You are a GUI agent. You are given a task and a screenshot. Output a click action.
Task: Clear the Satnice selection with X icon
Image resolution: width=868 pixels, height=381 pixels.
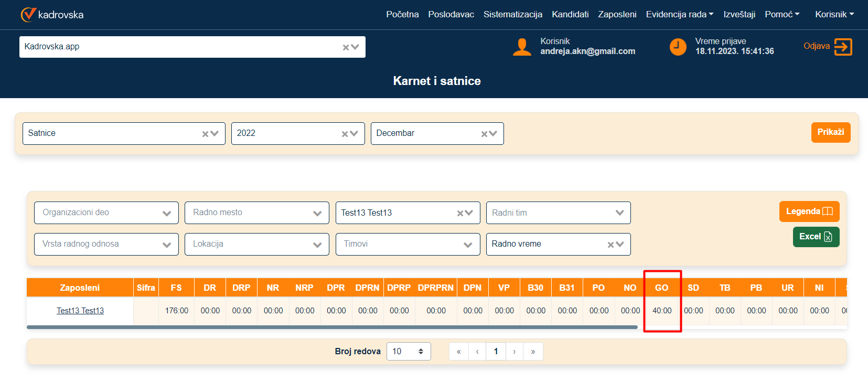(x=206, y=134)
